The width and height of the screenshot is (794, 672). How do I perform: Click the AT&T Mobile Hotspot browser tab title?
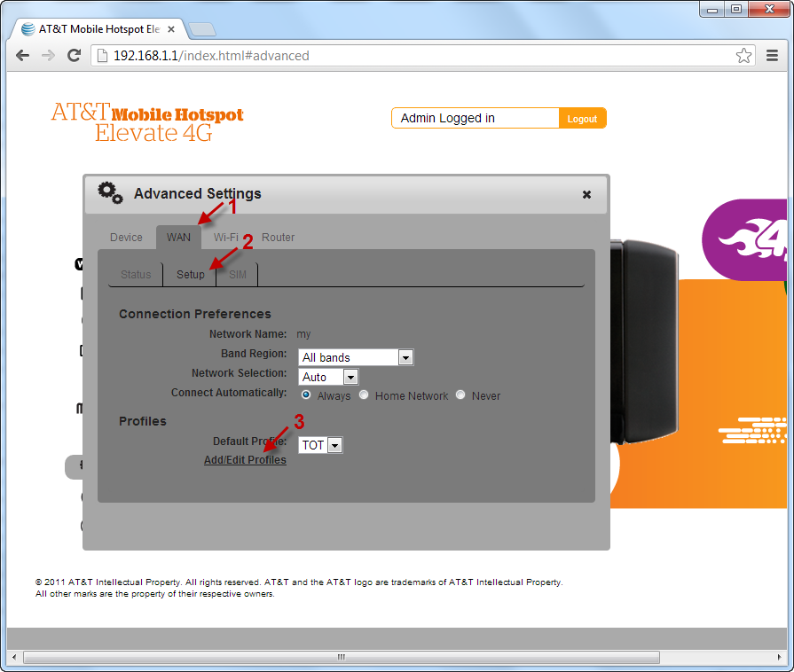99,29
